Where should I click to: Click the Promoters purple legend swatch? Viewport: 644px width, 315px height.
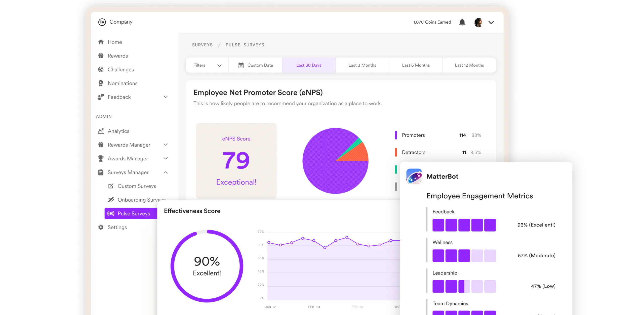396,135
